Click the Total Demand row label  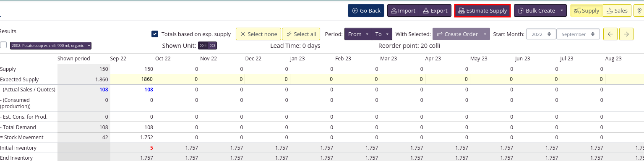pos(18,127)
